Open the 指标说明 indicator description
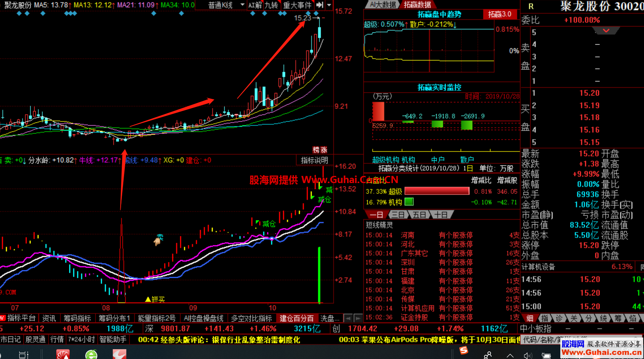 (x=314, y=160)
